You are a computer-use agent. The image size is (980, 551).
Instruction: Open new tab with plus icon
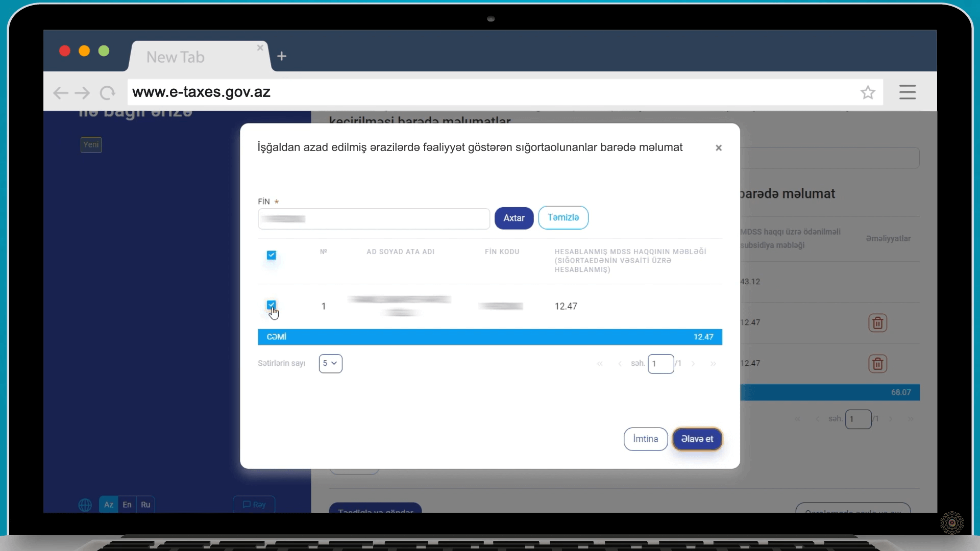pyautogui.click(x=282, y=56)
